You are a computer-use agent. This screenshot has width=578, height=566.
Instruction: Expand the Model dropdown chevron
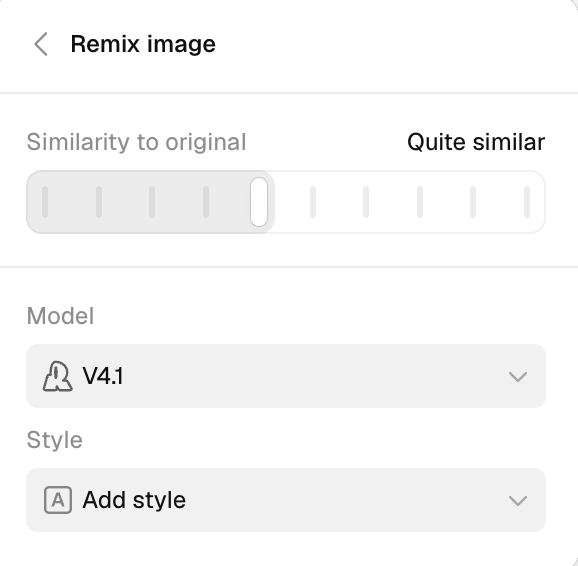click(518, 377)
